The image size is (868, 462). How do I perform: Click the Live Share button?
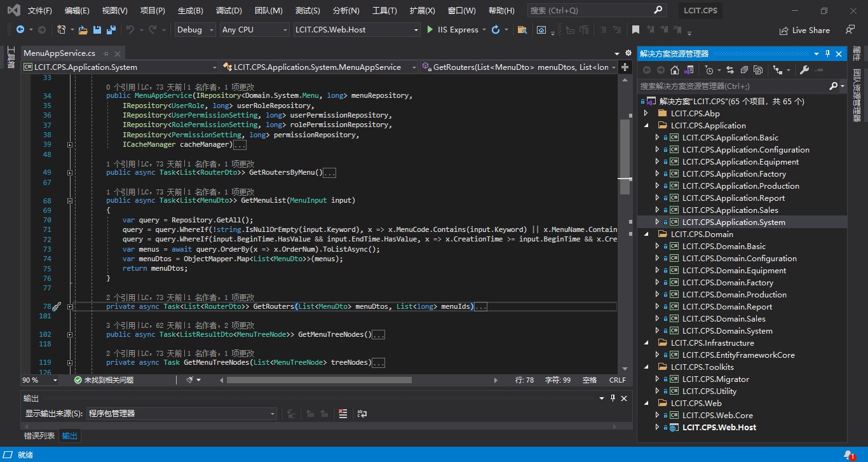804,30
